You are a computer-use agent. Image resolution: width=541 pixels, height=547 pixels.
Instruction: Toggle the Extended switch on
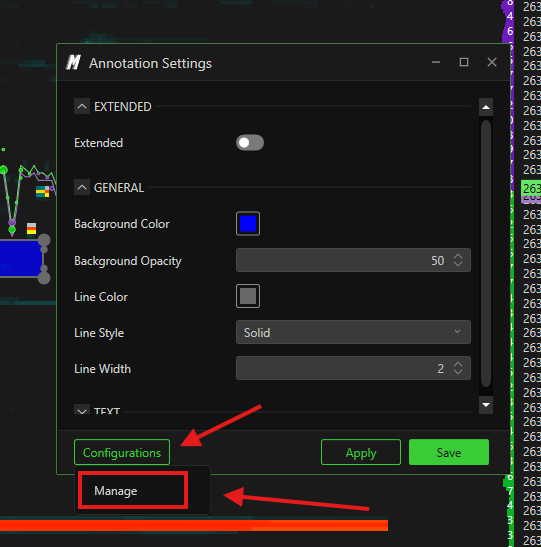250,143
